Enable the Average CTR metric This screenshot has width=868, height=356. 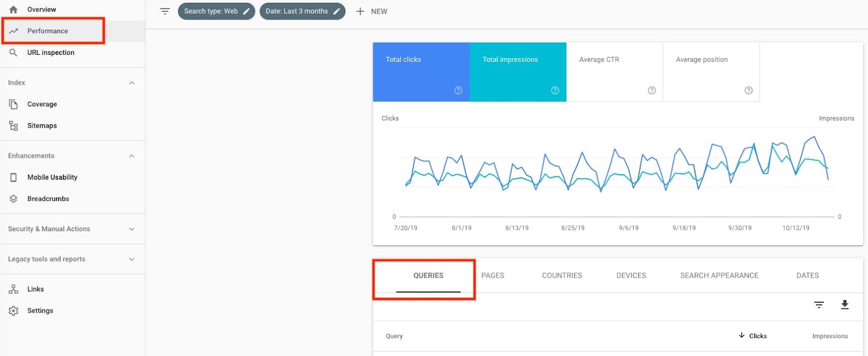(615, 72)
